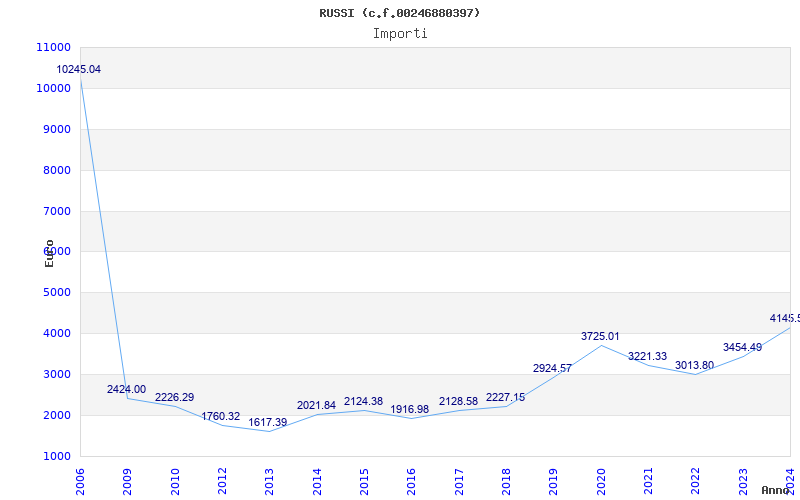
Task: Select the 2020 x-axis year label
Action: 601,482
